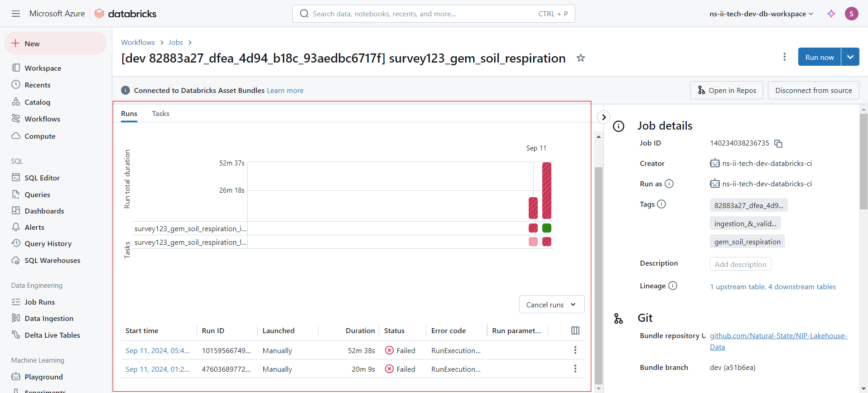Open Learn more link for Asset Bundles

pyautogui.click(x=285, y=90)
